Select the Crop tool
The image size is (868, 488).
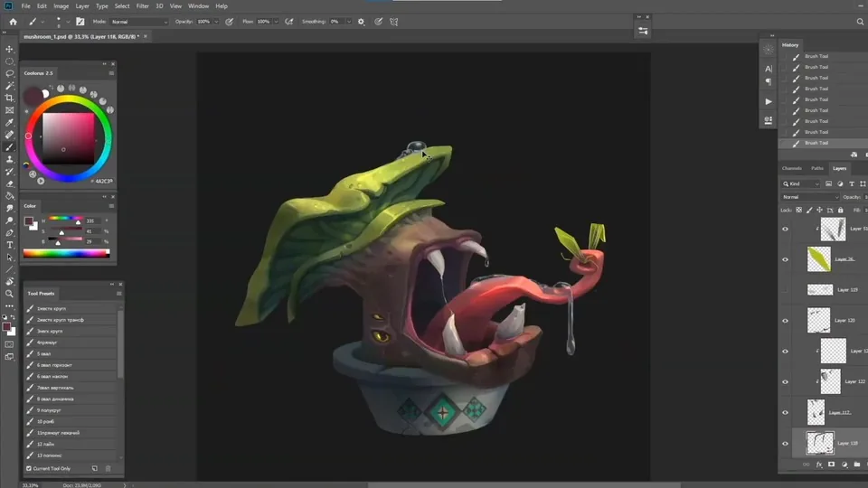[9, 98]
